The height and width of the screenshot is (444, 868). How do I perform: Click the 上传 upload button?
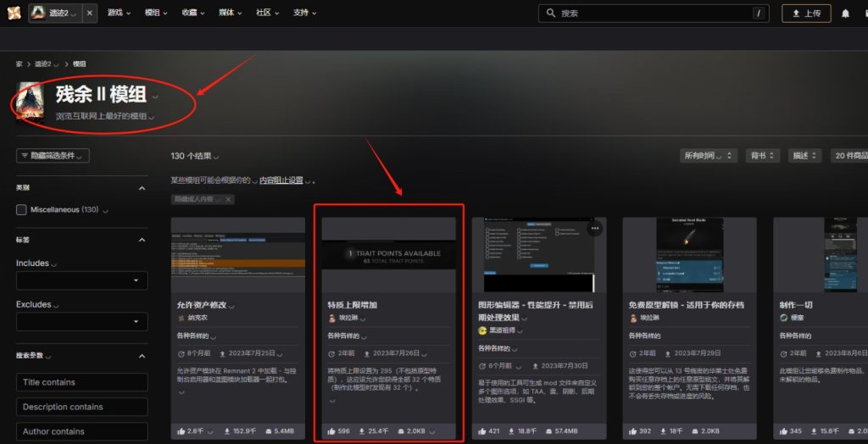click(x=806, y=14)
